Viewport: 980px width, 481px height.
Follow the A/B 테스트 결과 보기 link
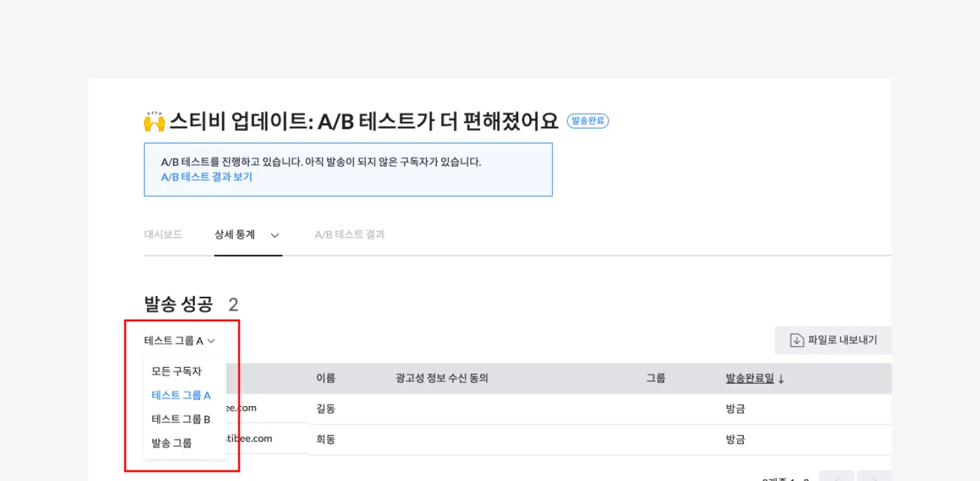[x=207, y=177]
